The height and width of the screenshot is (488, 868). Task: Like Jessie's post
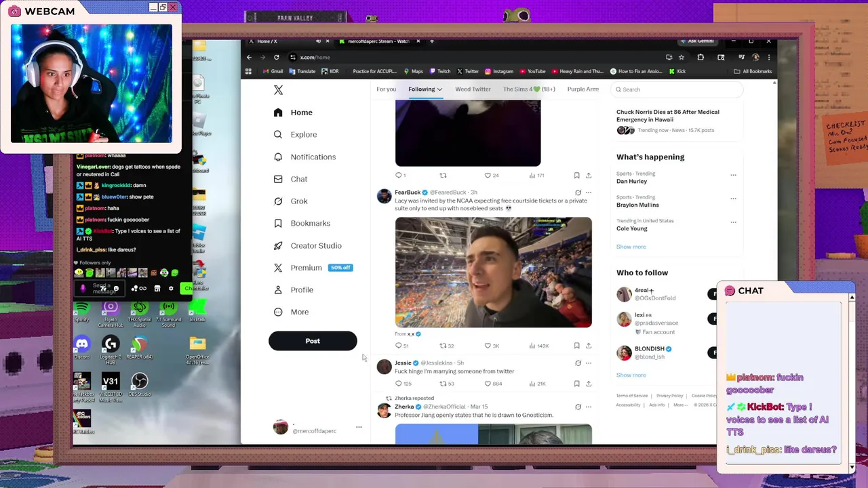coord(492,384)
